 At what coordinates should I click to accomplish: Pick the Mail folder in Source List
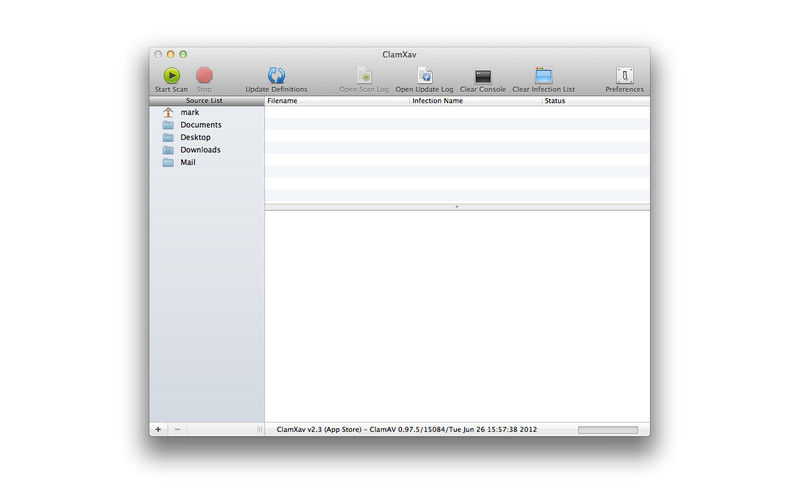[x=187, y=162]
